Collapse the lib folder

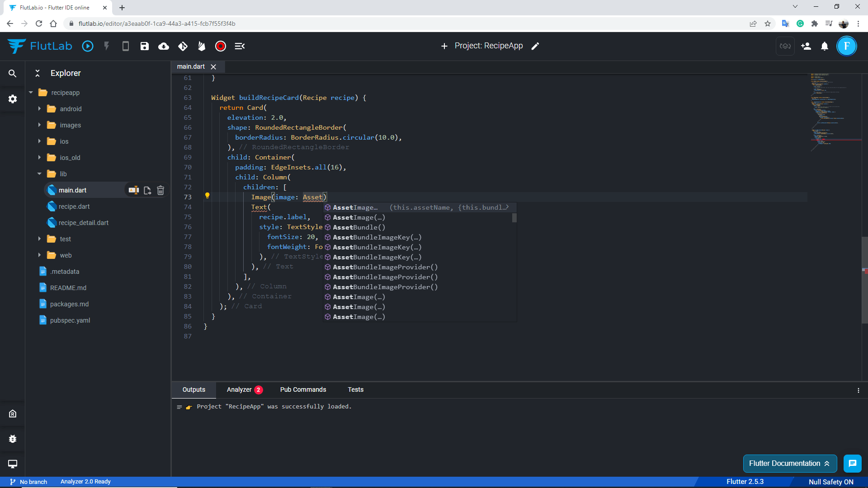click(x=39, y=174)
